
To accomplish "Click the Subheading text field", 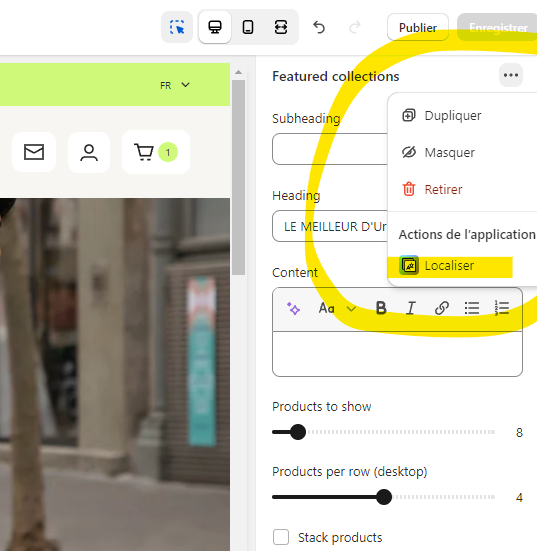I will (330, 149).
